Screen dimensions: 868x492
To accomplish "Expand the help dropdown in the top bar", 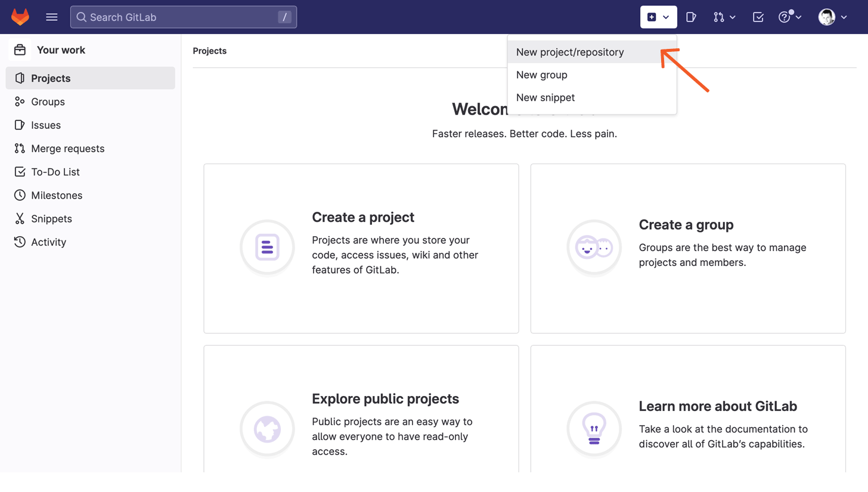I will pos(790,17).
